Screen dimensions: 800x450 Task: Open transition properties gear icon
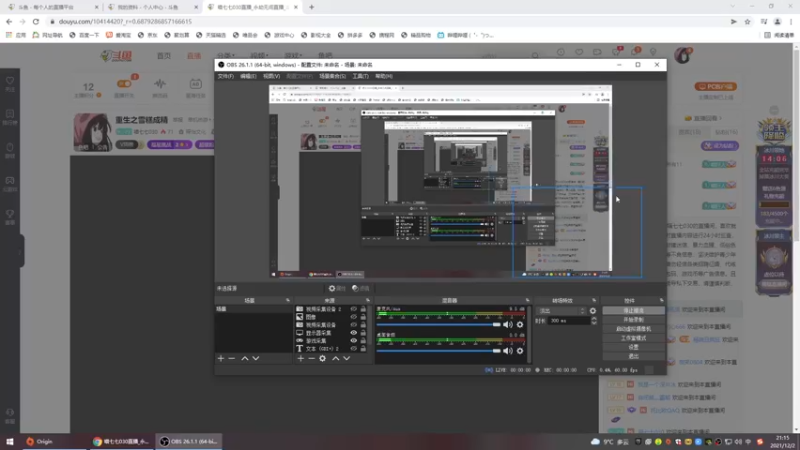(593, 311)
